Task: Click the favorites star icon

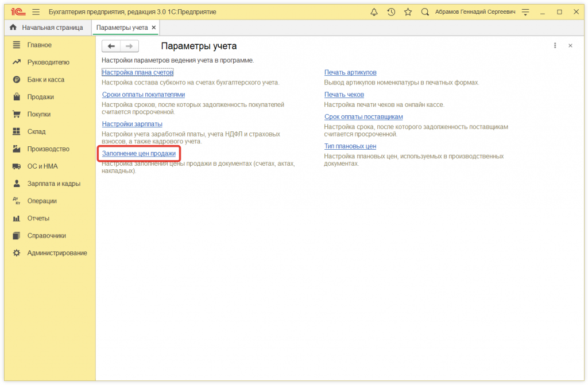Action: pyautogui.click(x=408, y=11)
